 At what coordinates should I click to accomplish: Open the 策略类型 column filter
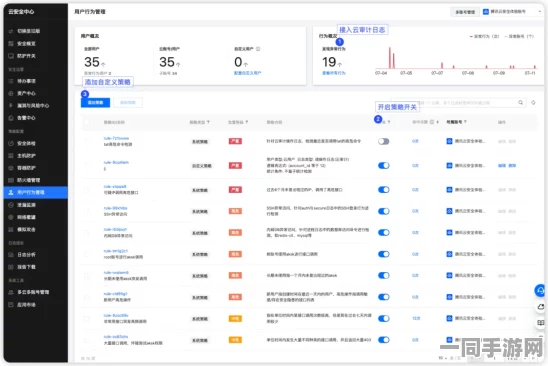pos(209,122)
